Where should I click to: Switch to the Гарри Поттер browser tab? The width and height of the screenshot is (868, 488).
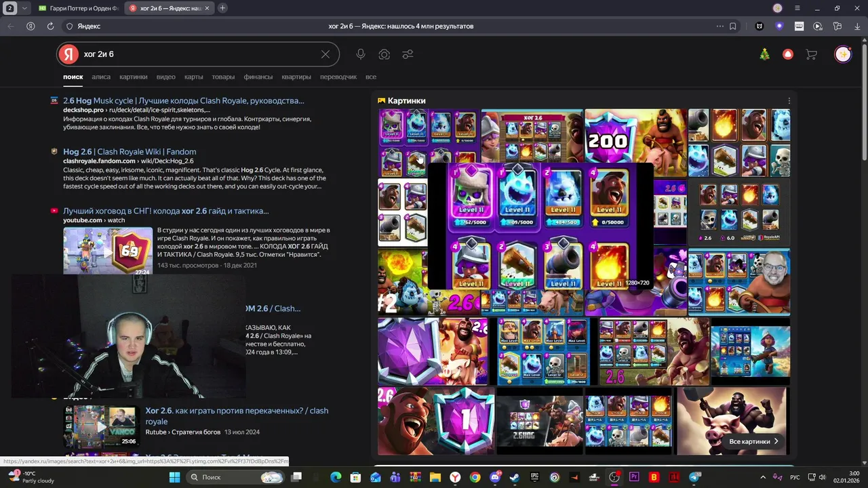[x=78, y=8]
